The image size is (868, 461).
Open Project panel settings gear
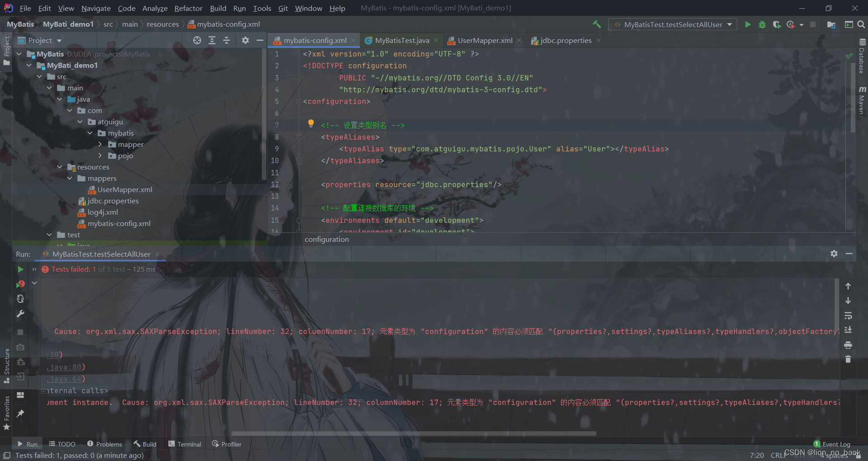(x=245, y=40)
